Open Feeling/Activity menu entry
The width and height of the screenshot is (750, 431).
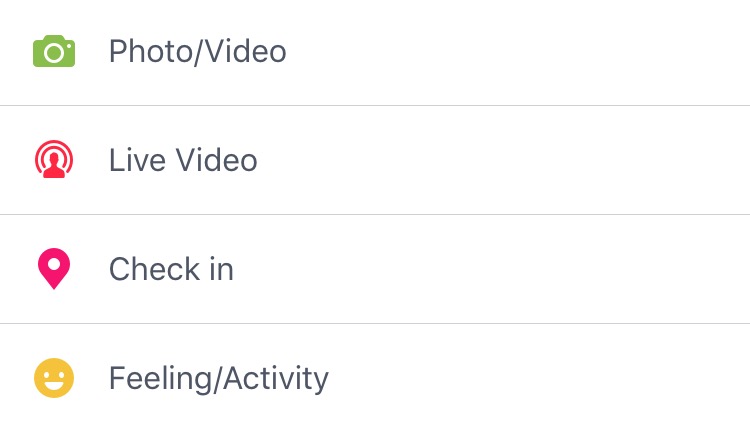tap(218, 379)
